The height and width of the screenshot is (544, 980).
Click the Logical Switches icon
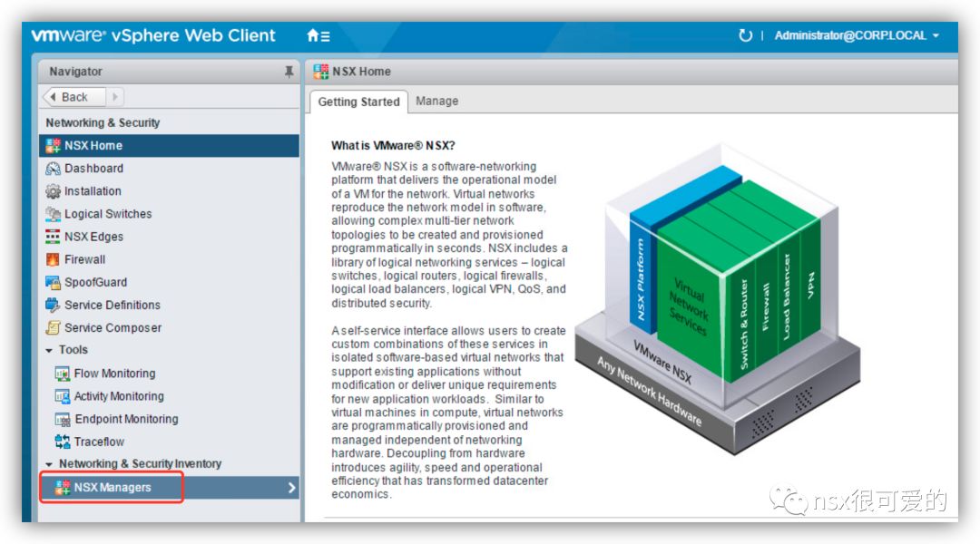tap(54, 214)
